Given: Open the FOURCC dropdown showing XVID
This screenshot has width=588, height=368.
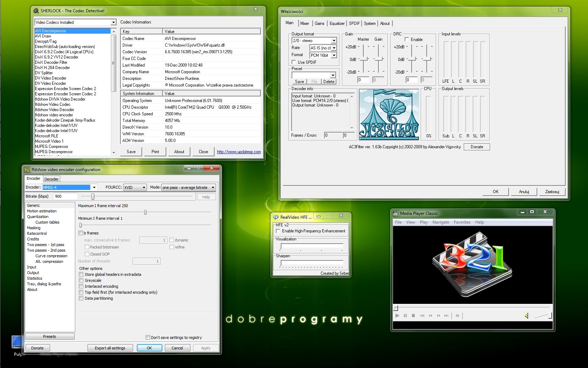Looking at the screenshot, I should coord(143,187).
